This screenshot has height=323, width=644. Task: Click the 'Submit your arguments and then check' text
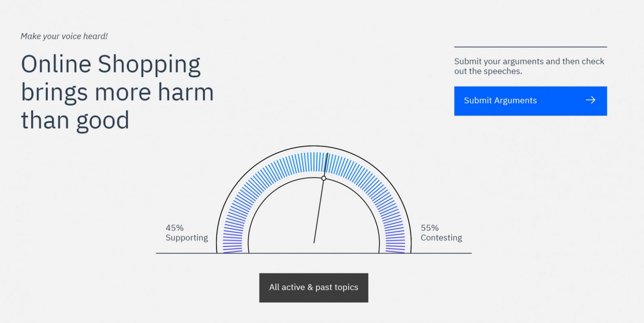pyautogui.click(x=529, y=61)
